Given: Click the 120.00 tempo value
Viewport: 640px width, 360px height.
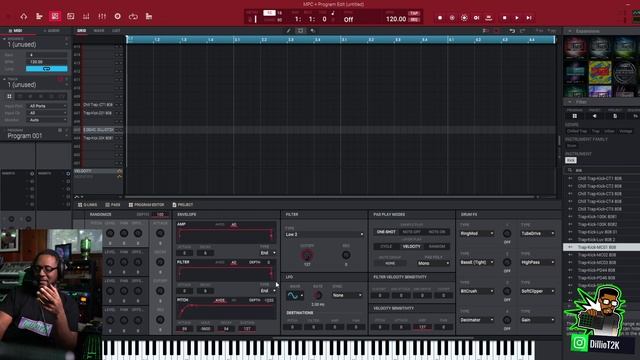Looking at the screenshot, I should point(396,19).
